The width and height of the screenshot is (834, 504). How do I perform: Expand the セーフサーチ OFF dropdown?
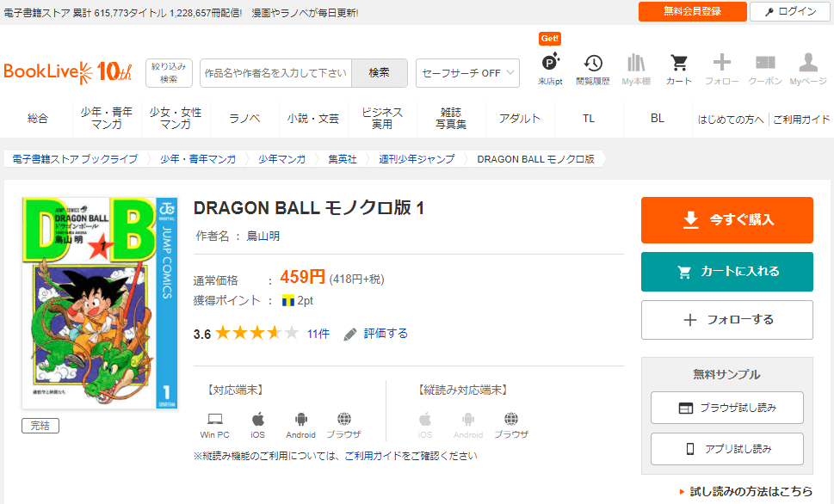point(467,73)
